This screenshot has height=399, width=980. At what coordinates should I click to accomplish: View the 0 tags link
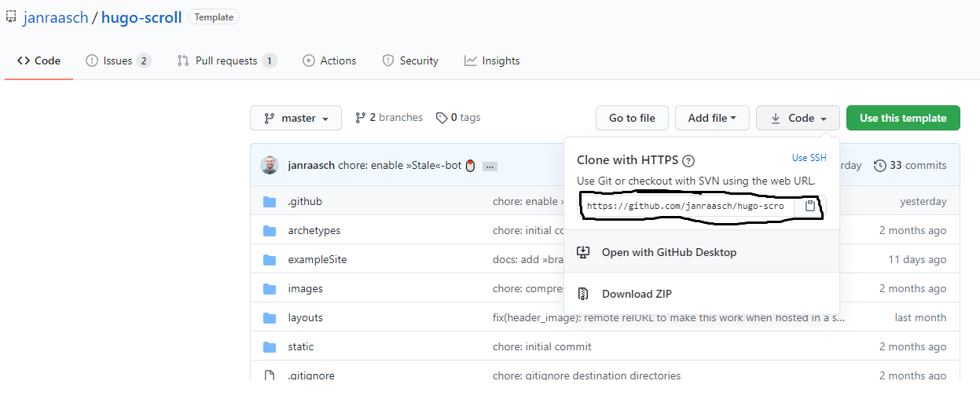[458, 118]
